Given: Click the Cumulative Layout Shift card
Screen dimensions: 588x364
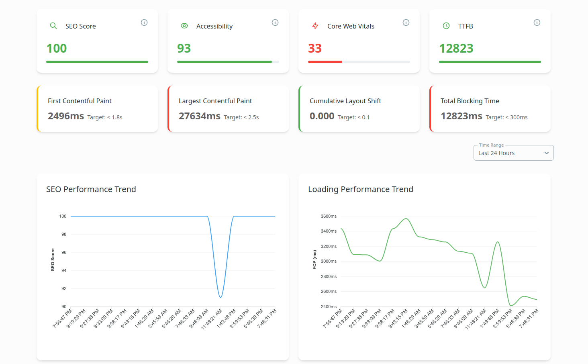Looking at the screenshot, I should pyautogui.click(x=359, y=108).
